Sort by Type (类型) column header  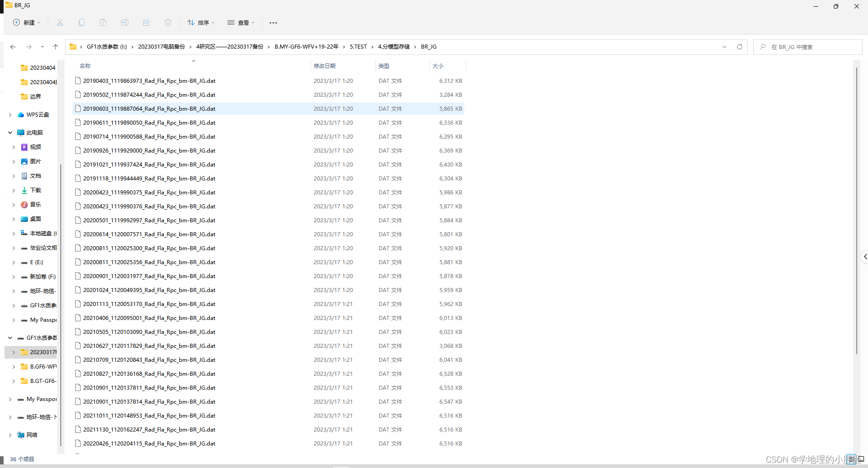(384, 66)
